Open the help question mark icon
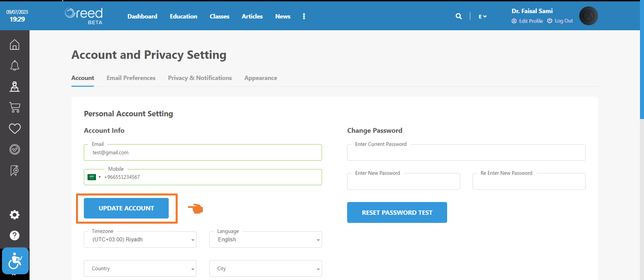 pos(14,235)
